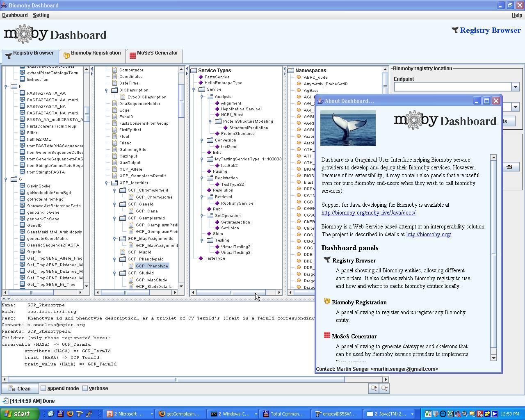Click the folder browse icon button

pyautogui.click(x=509, y=167)
